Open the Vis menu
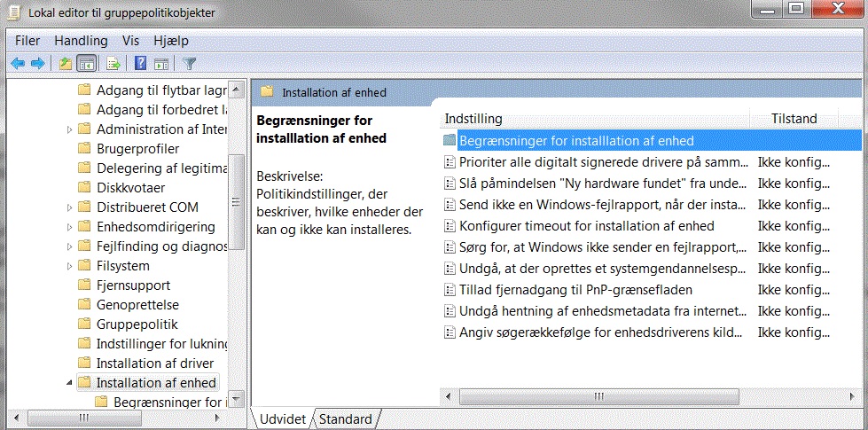 [130, 41]
